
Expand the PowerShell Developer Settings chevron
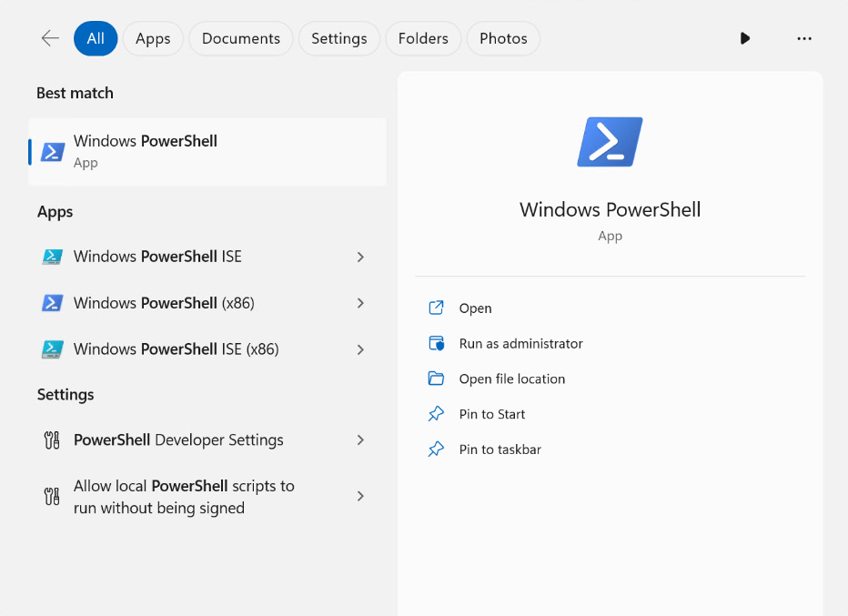[x=360, y=440]
